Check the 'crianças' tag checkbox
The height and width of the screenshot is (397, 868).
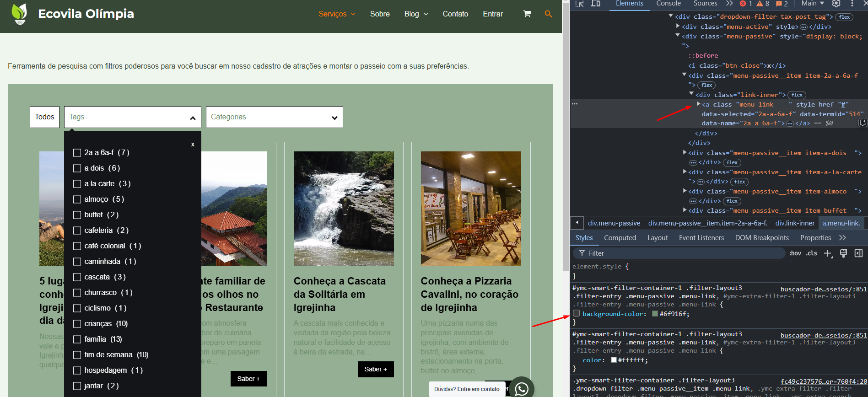77,324
